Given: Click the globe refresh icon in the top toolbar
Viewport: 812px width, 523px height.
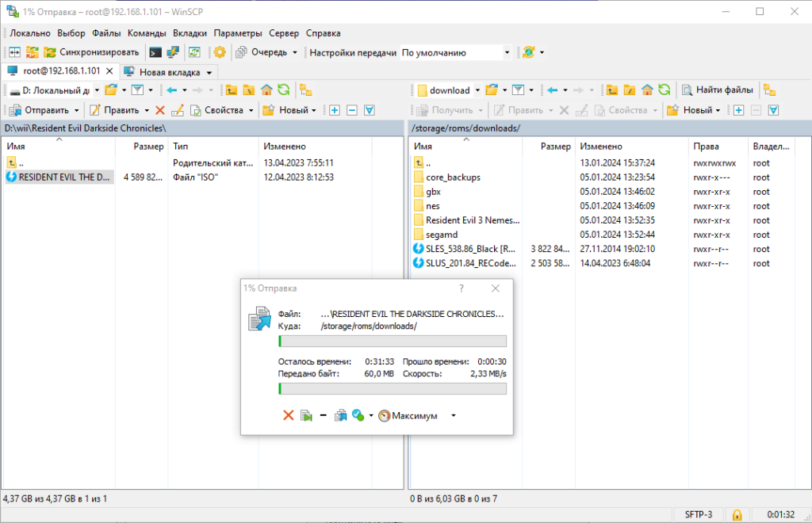Looking at the screenshot, I should point(528,52).
